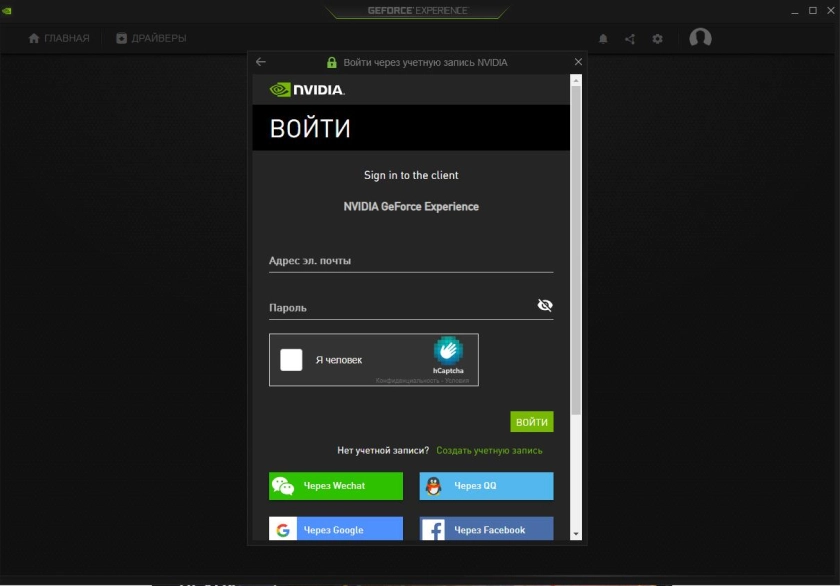Go back using the dialog arrow
The width and height of the screenshot is (840, 586).
coord(261,62)
